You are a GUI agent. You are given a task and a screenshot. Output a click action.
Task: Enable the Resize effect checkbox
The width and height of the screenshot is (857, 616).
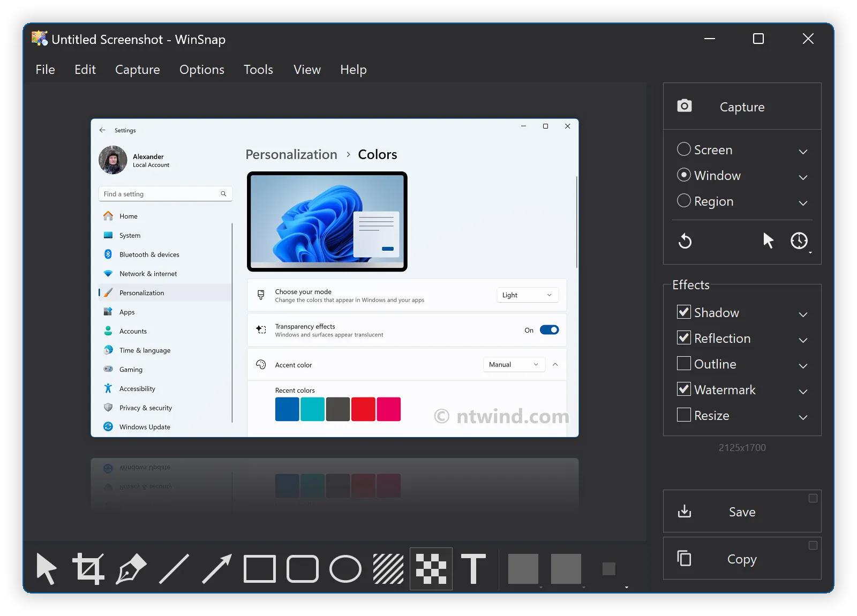684,415
